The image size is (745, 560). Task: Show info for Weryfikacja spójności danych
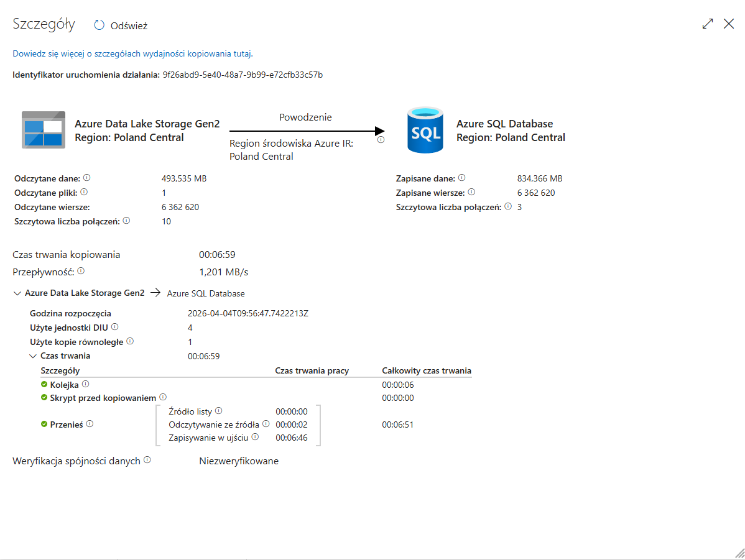[147, 460]
